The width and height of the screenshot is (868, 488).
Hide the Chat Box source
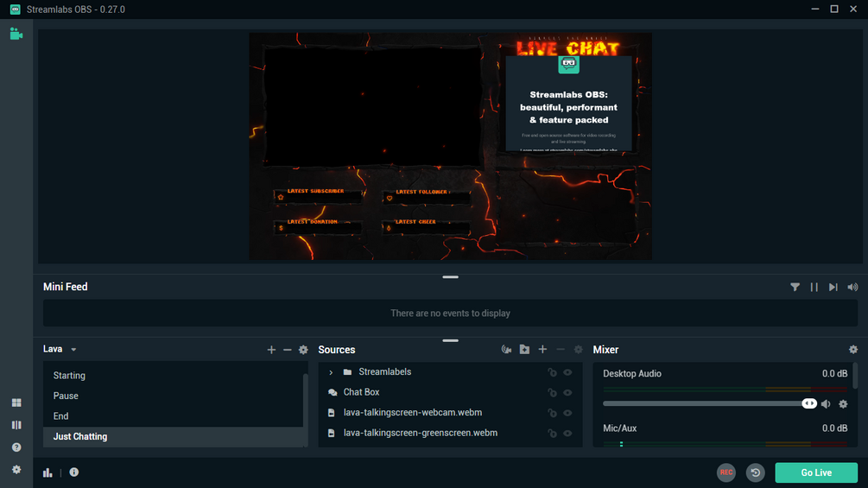click(x=568, y=392)
